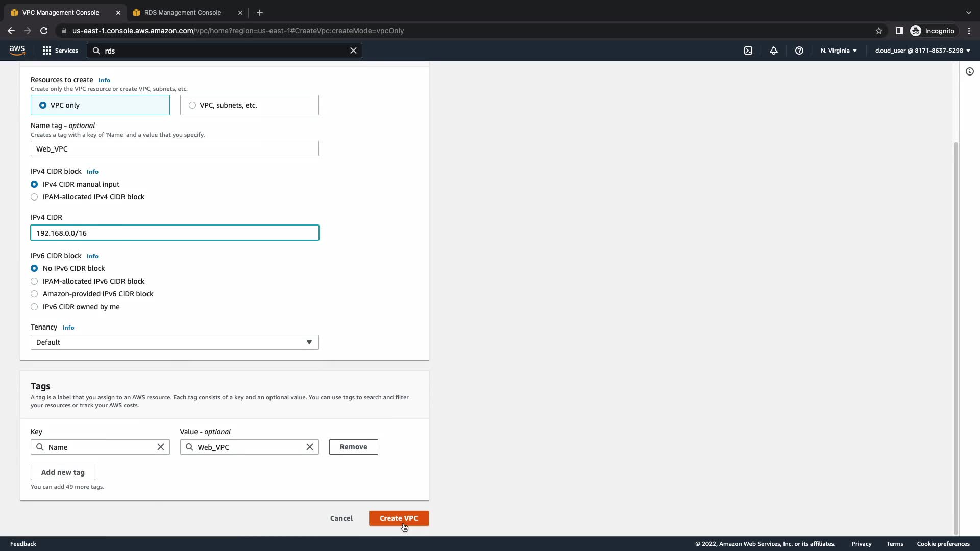Select IPAM-allocated IPv4 CIDR block
The image size is (980, 551).
[x=34, y=197]
